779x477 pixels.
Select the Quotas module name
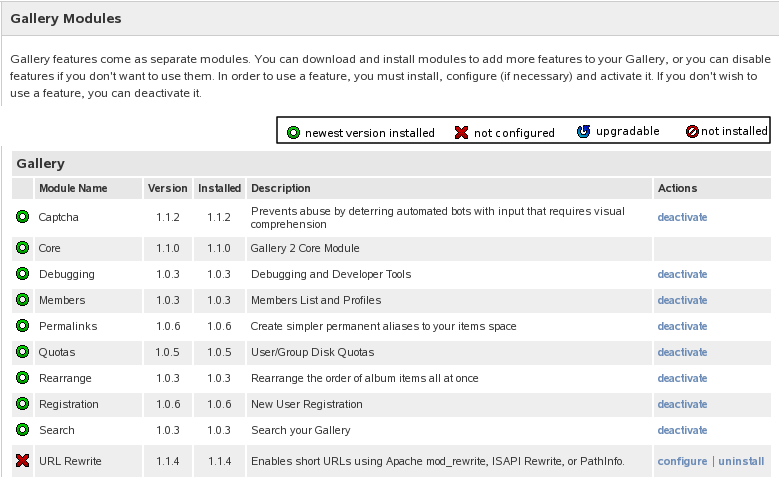pos(57,352)
